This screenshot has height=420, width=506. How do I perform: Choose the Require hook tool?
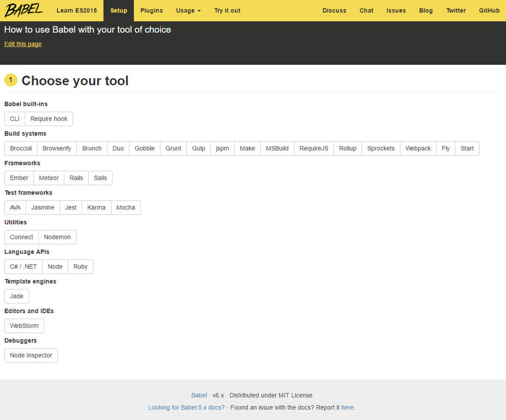click(x=49, y=119)
